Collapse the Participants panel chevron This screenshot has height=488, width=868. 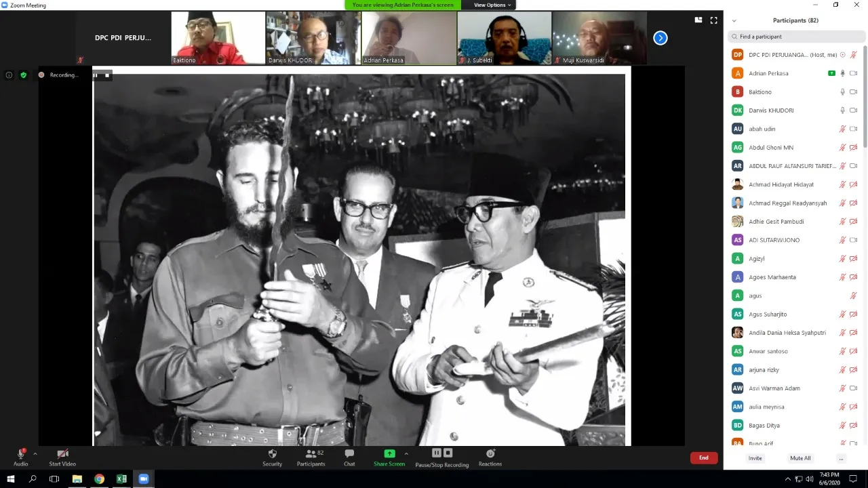pos(734,21)
